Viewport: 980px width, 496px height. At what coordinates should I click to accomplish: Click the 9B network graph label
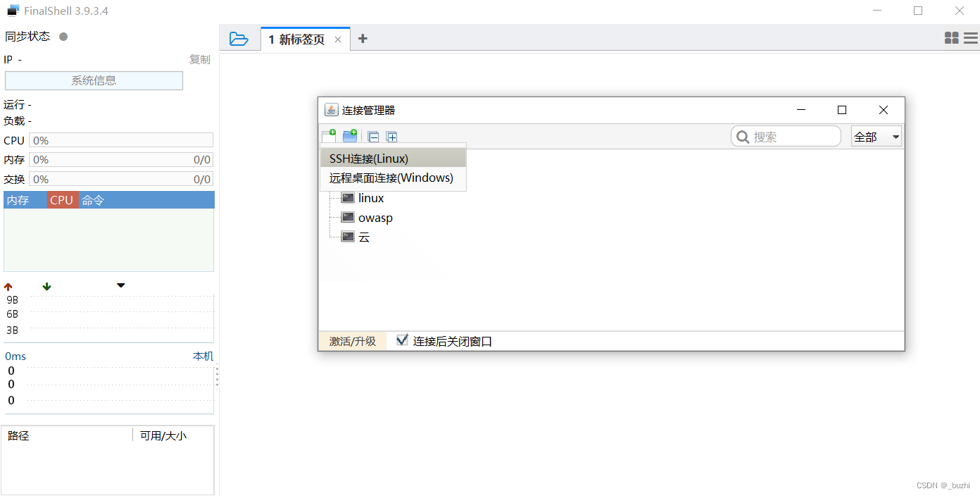pyautogui.click(x=12, y=299)
